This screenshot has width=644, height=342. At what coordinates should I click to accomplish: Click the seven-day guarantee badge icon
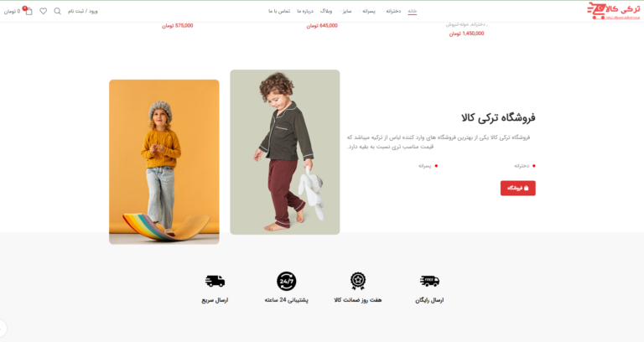(x=358, y=282)
